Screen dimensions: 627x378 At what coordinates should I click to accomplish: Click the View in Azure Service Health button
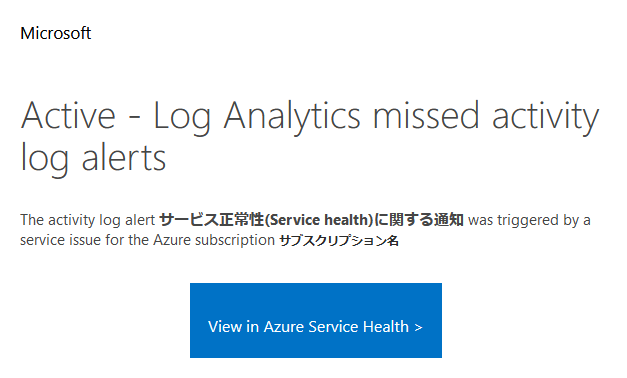coord(315,320)
